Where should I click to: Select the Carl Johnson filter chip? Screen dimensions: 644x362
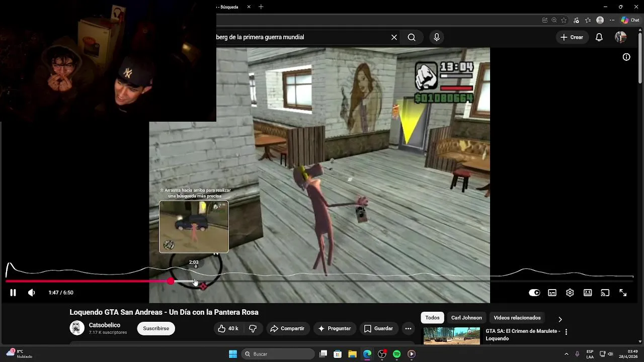pos(466,318)
